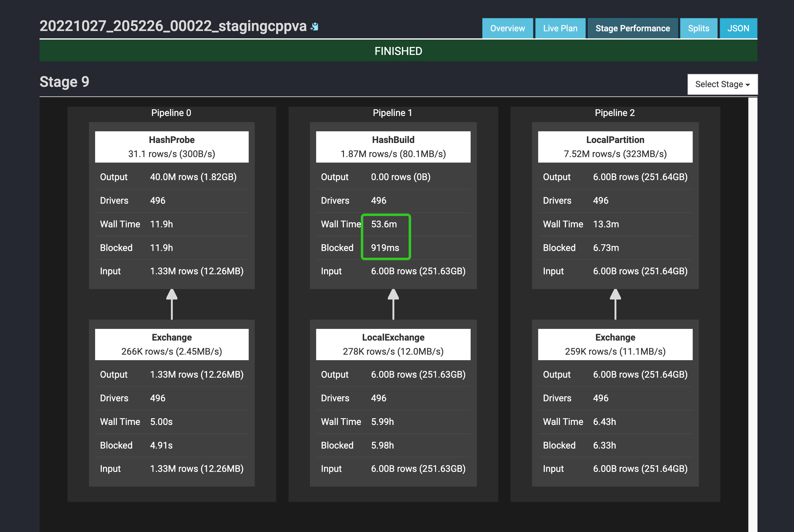
Task: Open the Overview tab
Action: [507, 28]
